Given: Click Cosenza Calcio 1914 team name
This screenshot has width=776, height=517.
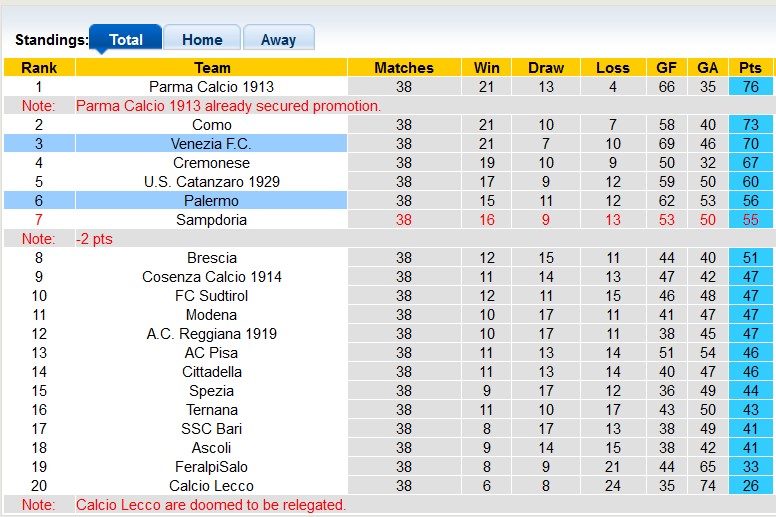Looking at the screenshot, I should click(x=211, y=277).
